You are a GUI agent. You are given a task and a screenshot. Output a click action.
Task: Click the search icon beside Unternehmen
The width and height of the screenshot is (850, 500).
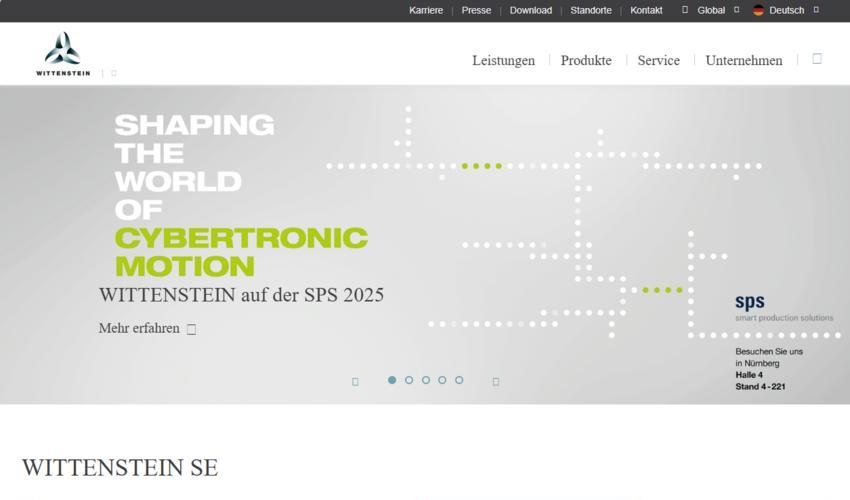pos(817,59)
